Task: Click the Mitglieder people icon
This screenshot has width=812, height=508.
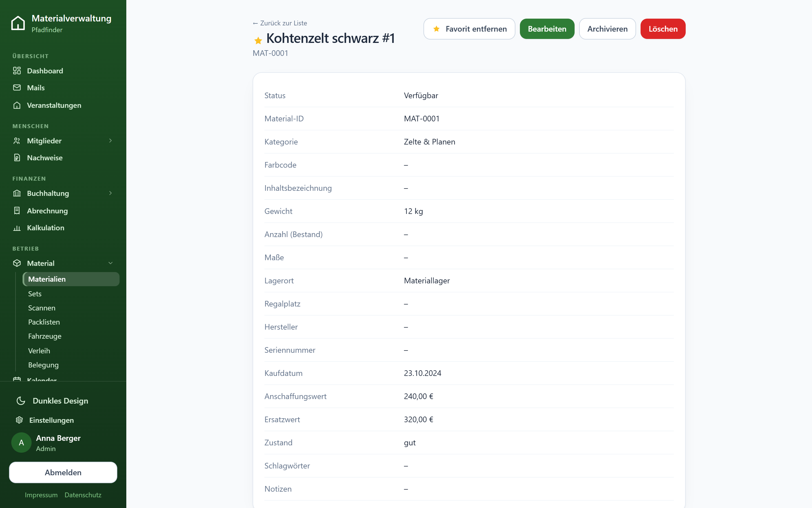Action: 17,141
